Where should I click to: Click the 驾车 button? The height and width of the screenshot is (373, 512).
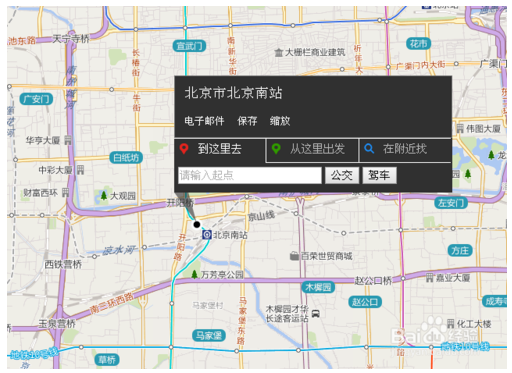379,175
